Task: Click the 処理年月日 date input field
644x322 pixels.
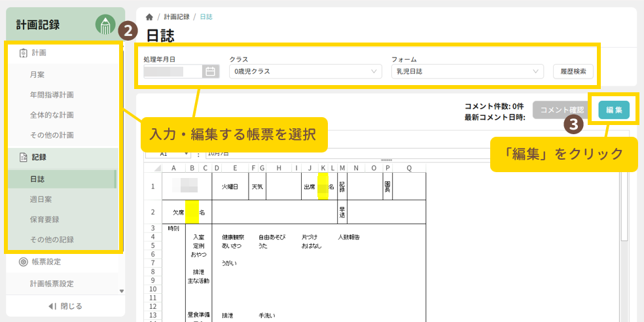Action: (x=172, y=71)
